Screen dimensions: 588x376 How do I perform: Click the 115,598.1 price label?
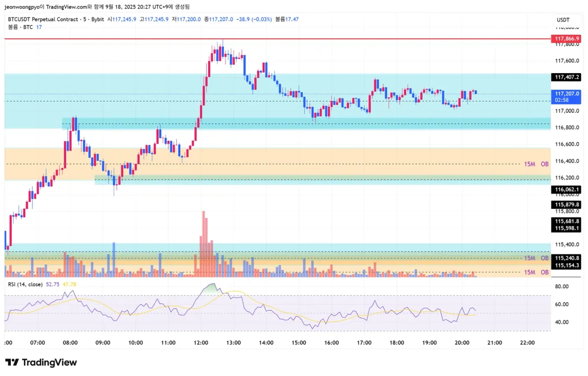tap(566, 228)
